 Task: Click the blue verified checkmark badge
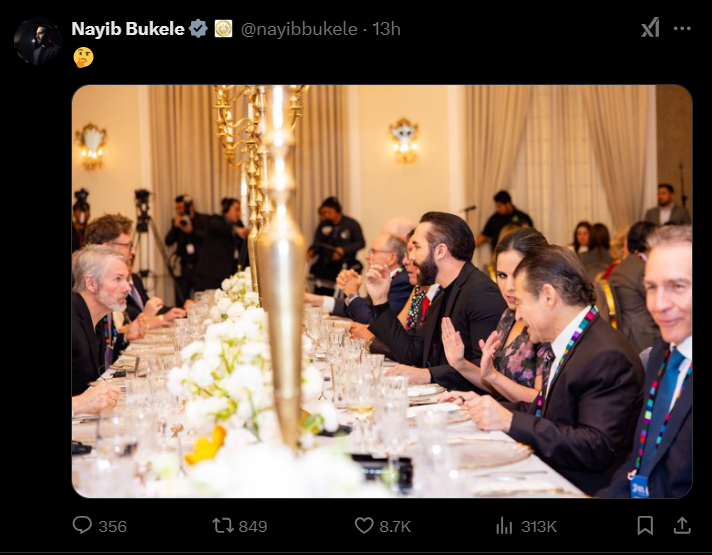click(198, 29)
